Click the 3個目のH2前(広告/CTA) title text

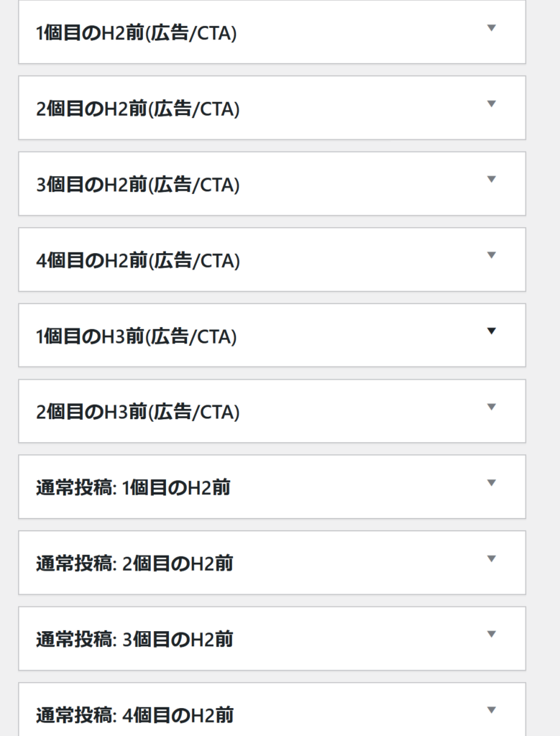[138, 185]
